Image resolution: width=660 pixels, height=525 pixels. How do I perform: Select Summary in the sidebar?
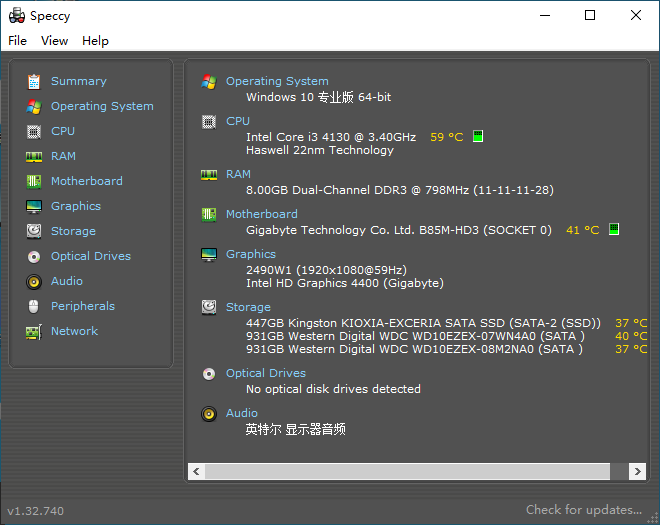79,81
